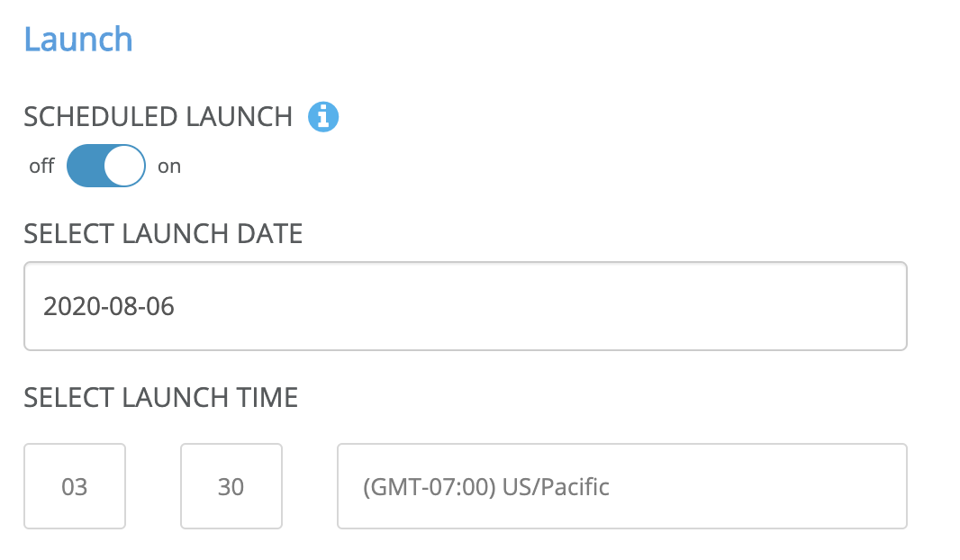Image resolution: width=960 pixels, height=560 pixels.
Task: Click the "03" hour value
Action: pyautogui.click(x=75, y=487)
